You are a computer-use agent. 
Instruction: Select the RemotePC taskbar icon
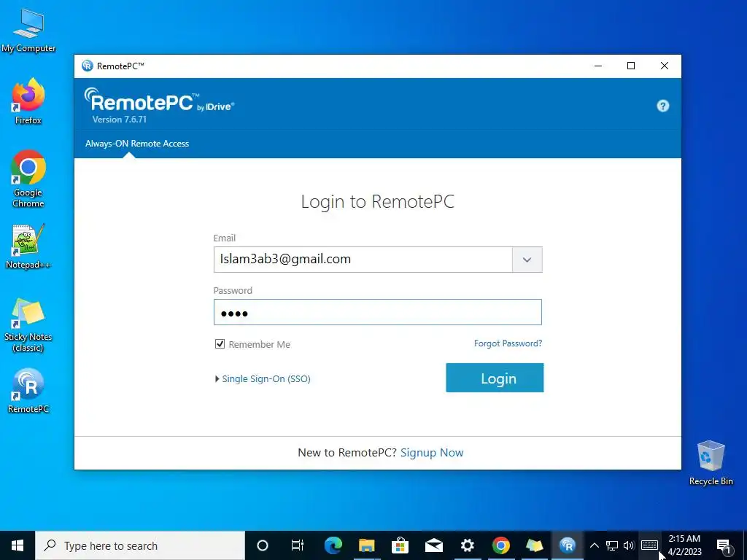568,545
